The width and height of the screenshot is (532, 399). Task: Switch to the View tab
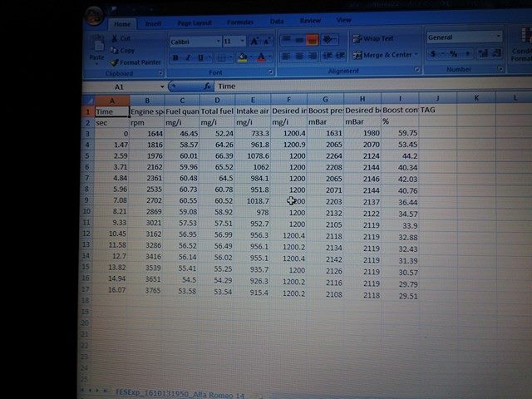coord(343,20)
